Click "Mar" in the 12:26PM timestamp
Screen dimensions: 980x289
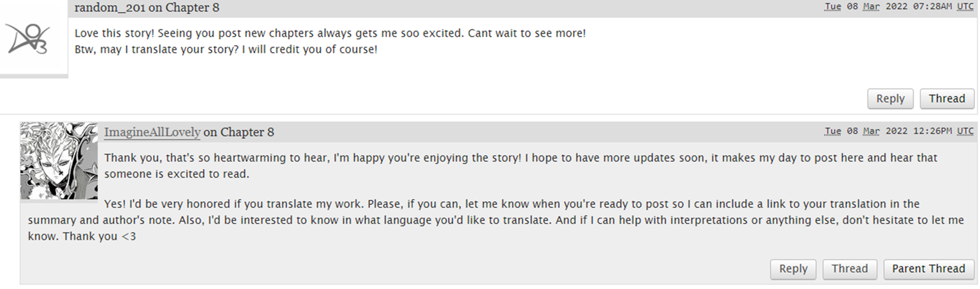point(871,131)
